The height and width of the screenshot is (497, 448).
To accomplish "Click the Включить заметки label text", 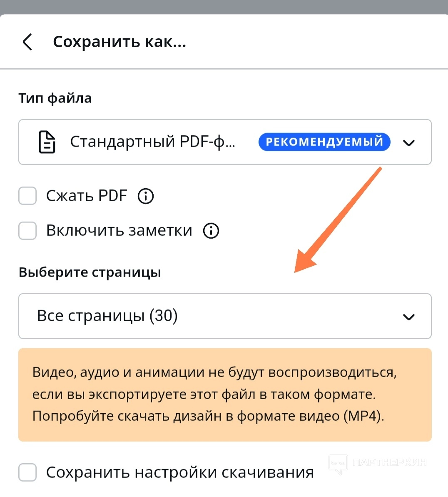I will coord(119,231).
